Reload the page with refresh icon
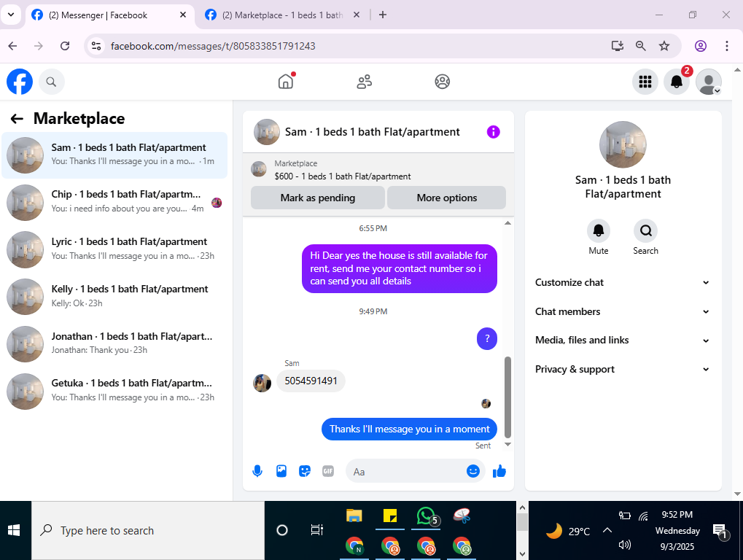The image size is (743, 560). pyautogui.click(x=65, y=46)
